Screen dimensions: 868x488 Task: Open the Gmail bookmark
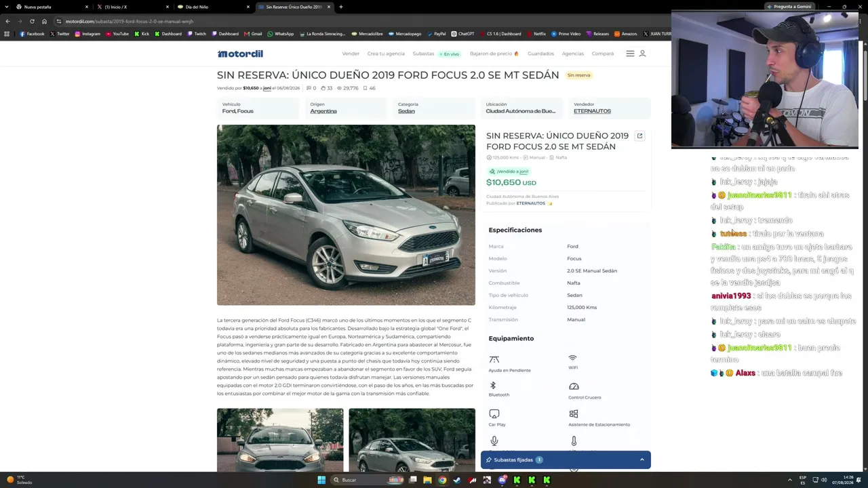(x=253, y=34)
